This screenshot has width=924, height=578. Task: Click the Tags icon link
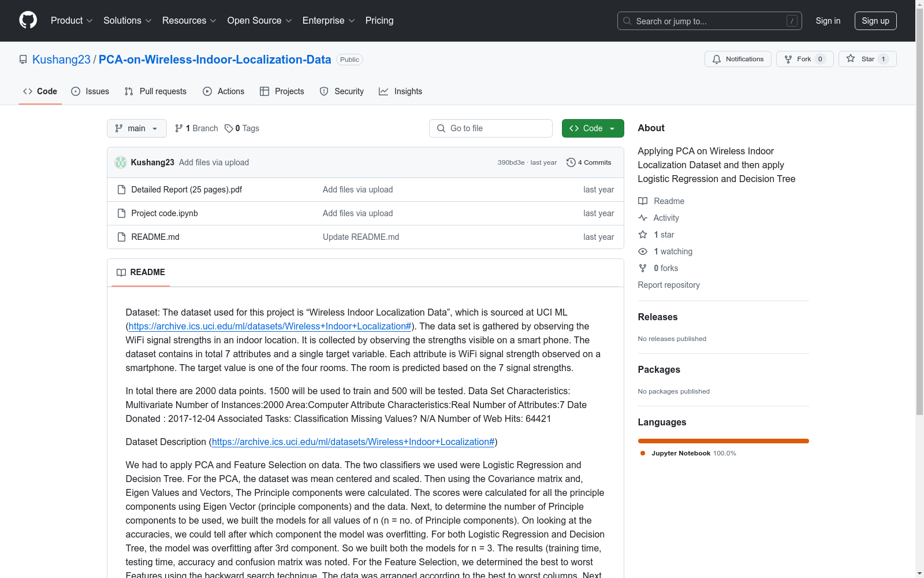pos(229,128)
